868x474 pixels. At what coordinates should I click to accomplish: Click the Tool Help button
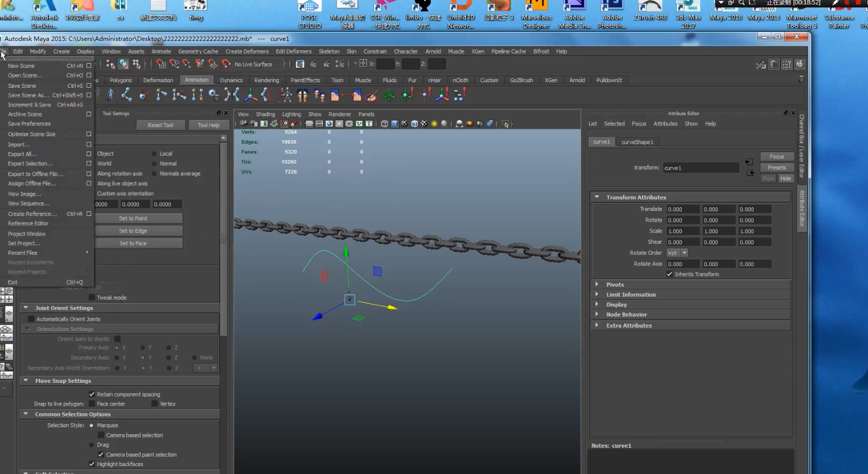[x=208, y=125]
